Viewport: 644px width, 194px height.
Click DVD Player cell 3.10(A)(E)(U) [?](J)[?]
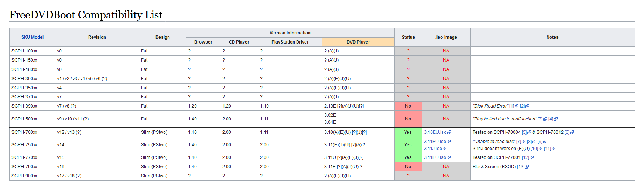tap(358, 132)
